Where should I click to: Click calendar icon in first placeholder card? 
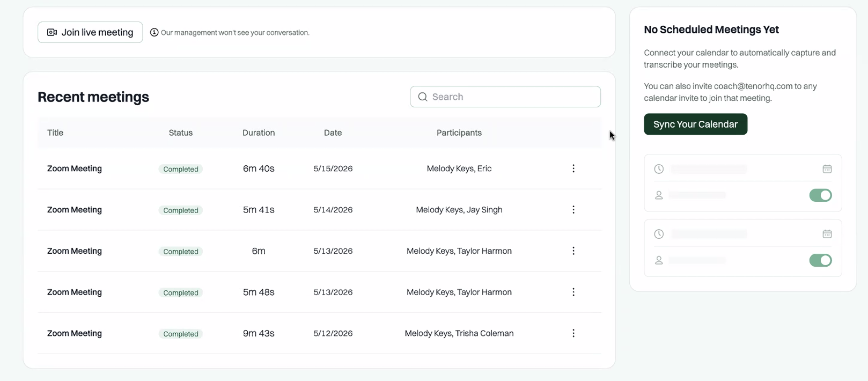[827, 169]
